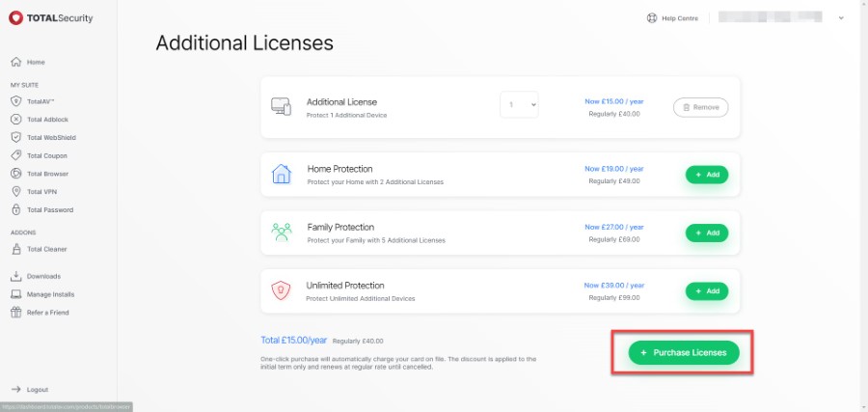Screen dimensions: 868x412
Task: Click Logout at the sidebar bottom
Action: coord(37,390)
